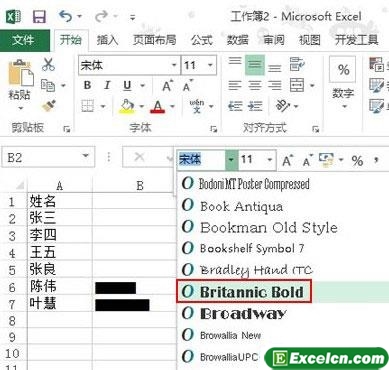389x370 pixels.
Task: Click the Cut scissors icon
Action: tap(48, 64)
